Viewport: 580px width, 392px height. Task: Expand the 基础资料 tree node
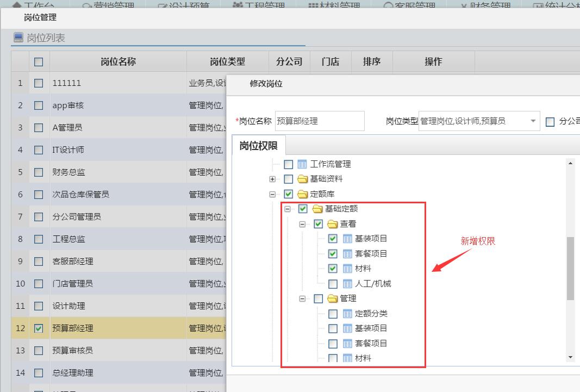pos(272,179)
